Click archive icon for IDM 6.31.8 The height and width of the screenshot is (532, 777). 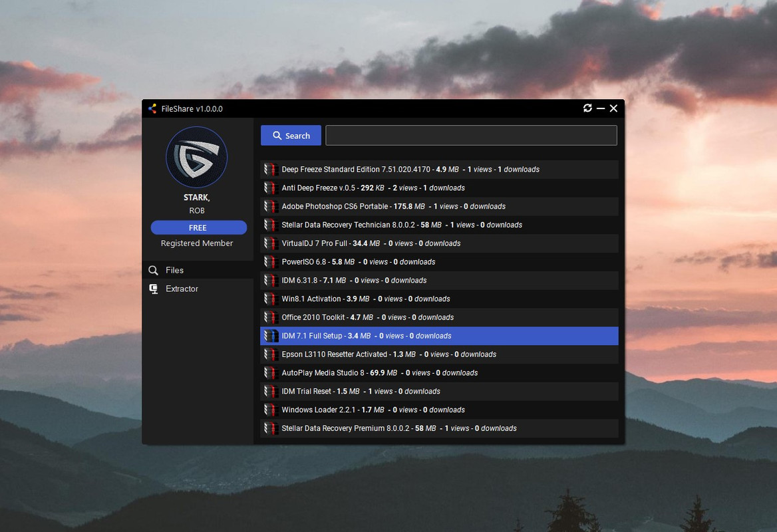271,281
